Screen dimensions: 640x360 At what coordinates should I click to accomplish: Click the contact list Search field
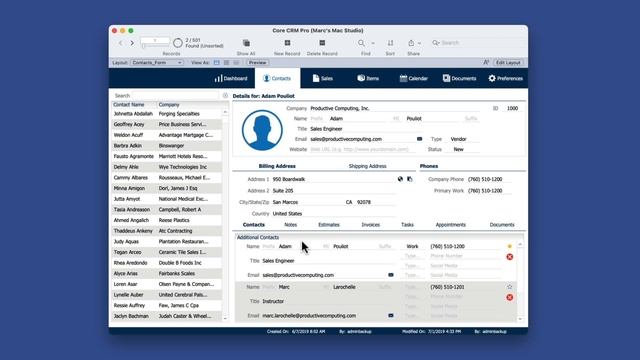[176, 96]
